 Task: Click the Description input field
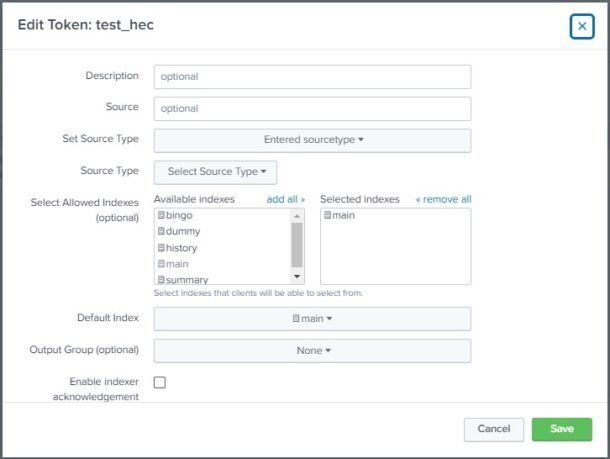pyautogui.click(x=312, y=77)
